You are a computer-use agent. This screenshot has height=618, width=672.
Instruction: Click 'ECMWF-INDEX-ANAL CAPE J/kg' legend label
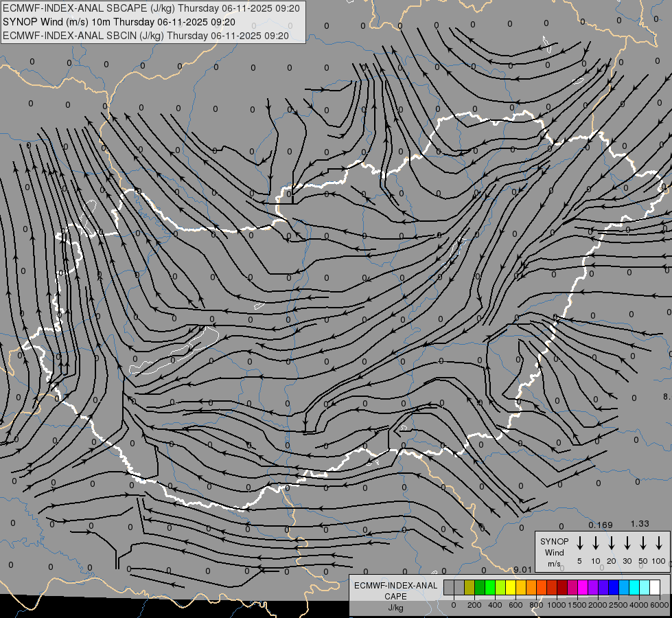(395, 596)
